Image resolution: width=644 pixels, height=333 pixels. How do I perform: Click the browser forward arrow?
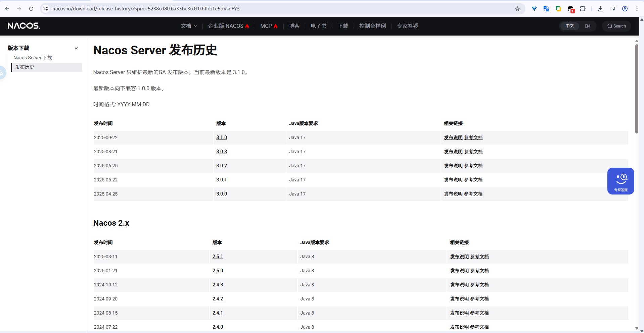[x=19, y=9]
